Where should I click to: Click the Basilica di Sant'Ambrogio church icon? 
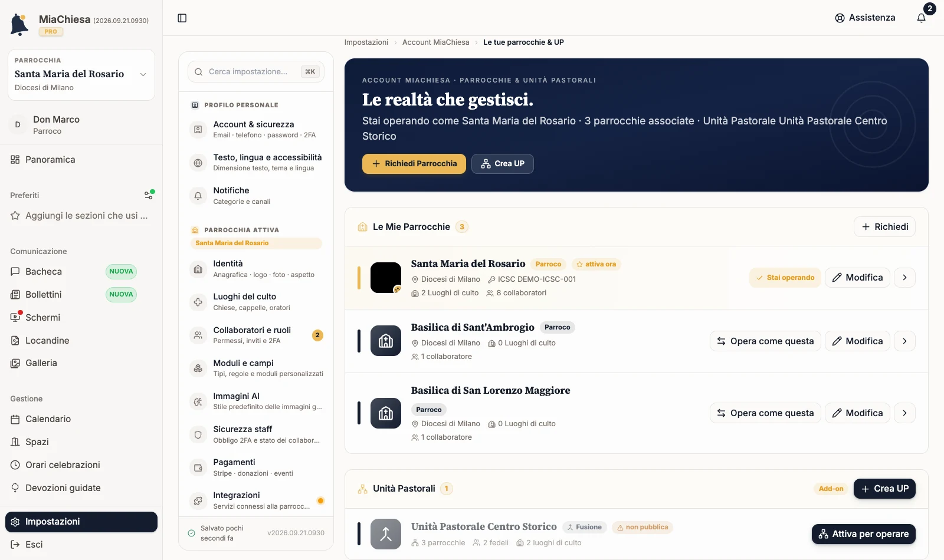(x=386, y=341)
